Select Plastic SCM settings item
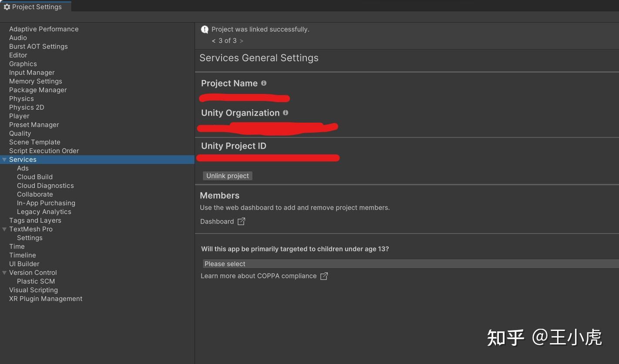 click(36, 281)
